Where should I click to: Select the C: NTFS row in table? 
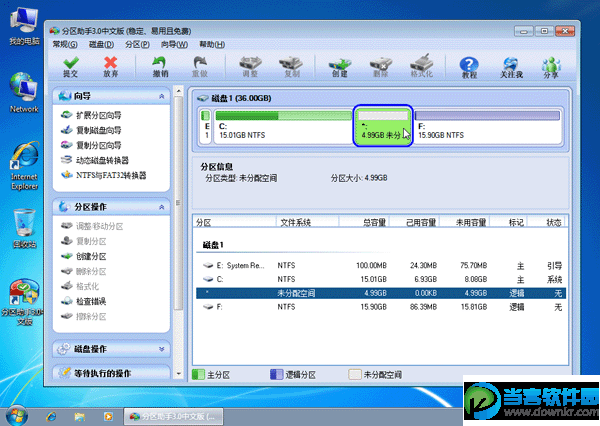coord(381,279)
